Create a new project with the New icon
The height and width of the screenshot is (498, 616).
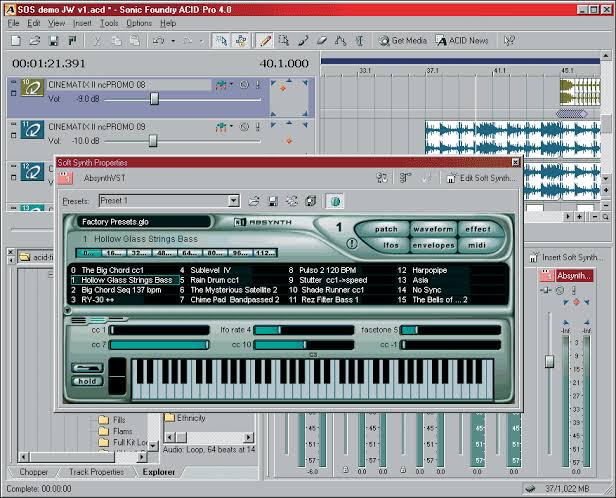16,40
